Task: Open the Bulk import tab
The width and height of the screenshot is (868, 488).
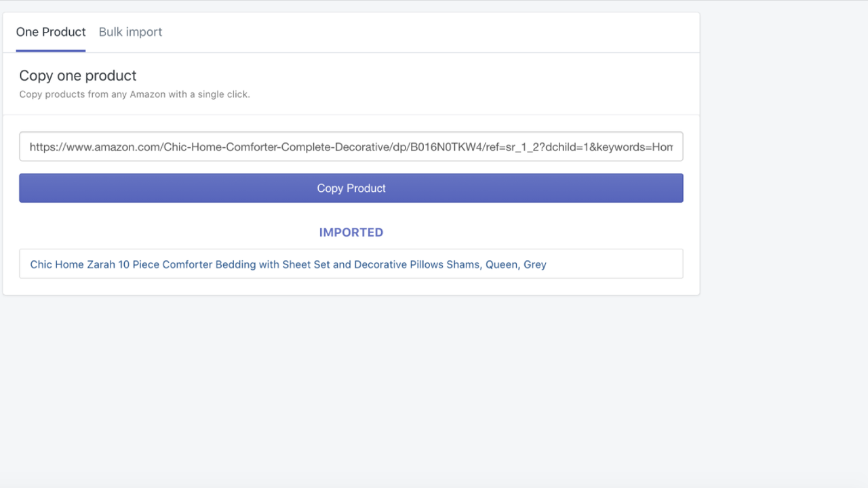Action: point(130,32)
